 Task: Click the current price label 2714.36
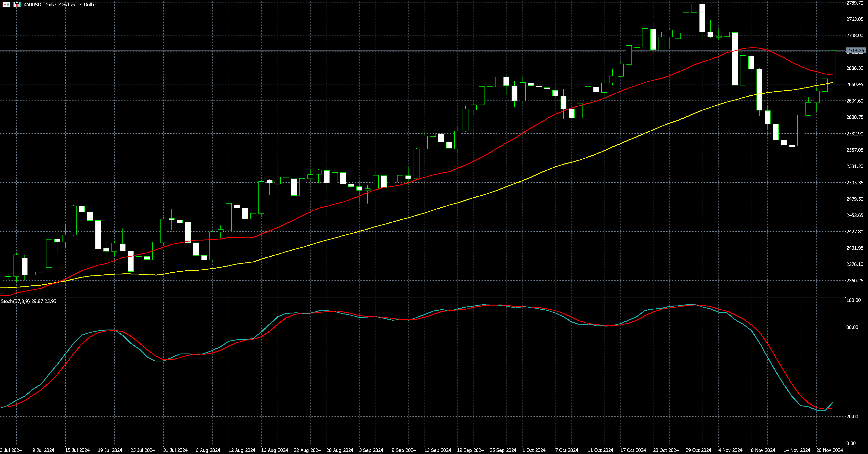coord(855,51)
